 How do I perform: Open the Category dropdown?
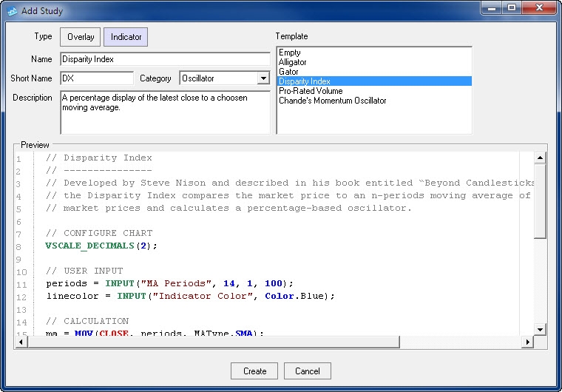263,78
